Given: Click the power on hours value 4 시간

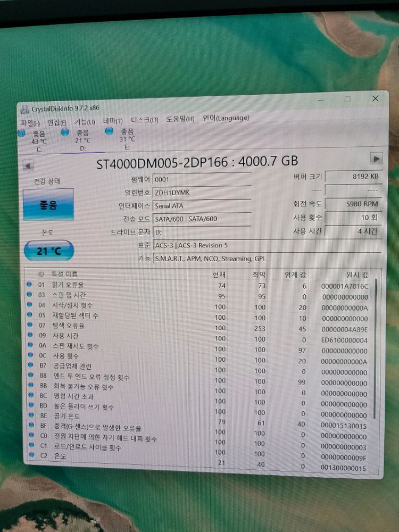Looking at the screenshot, I should coord(354,231).
